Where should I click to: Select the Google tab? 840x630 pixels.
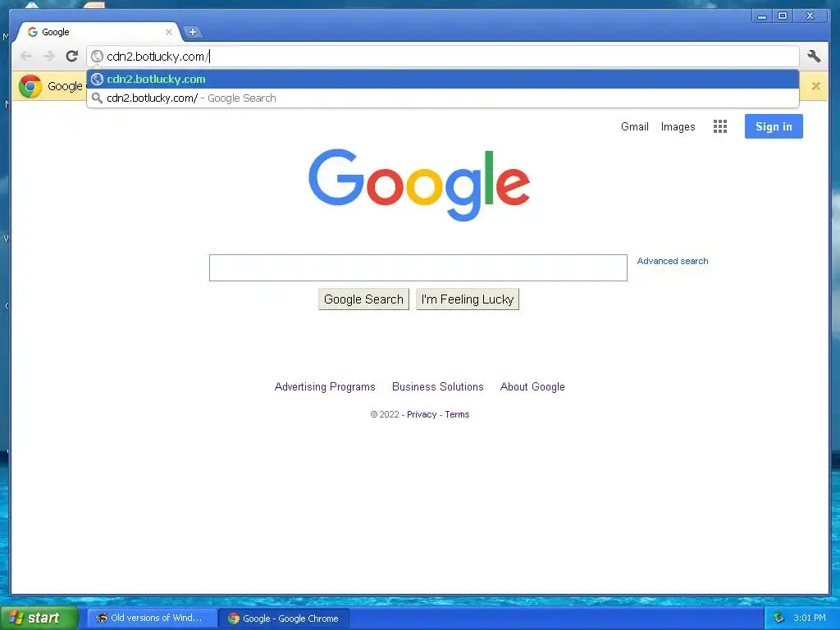tap(99, 32)
